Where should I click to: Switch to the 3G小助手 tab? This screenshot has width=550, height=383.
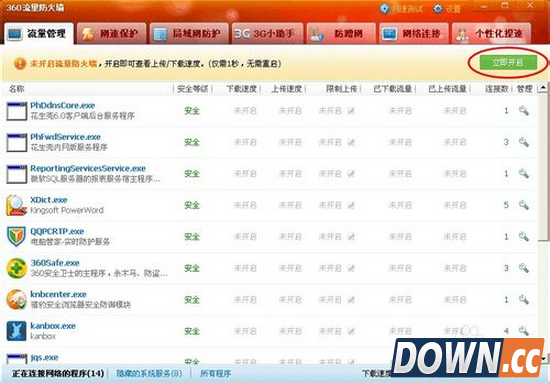(267, 34)
